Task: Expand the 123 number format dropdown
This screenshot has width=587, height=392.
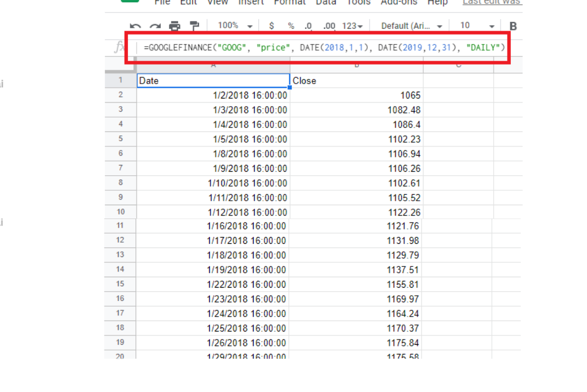Action: 352,27
